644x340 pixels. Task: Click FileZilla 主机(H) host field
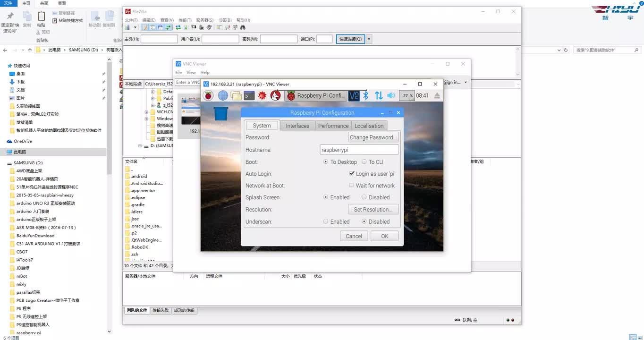click(159, 39)
